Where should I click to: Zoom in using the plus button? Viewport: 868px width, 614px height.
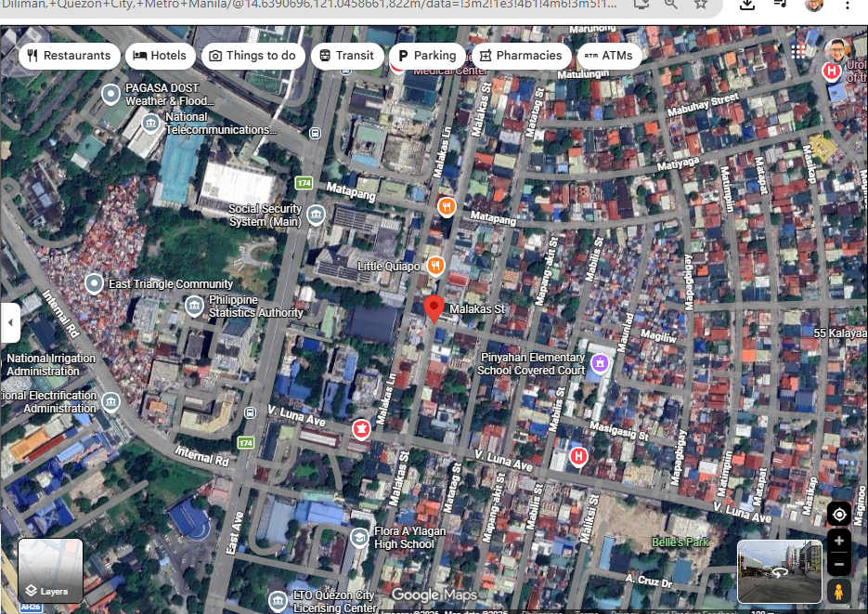[x=839, y=541]
